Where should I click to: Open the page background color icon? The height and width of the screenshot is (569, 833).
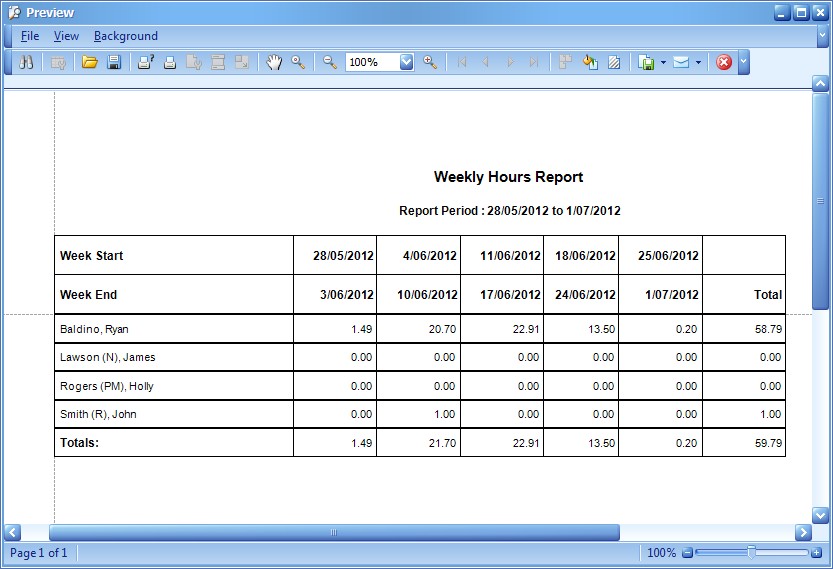pos(590,62)
